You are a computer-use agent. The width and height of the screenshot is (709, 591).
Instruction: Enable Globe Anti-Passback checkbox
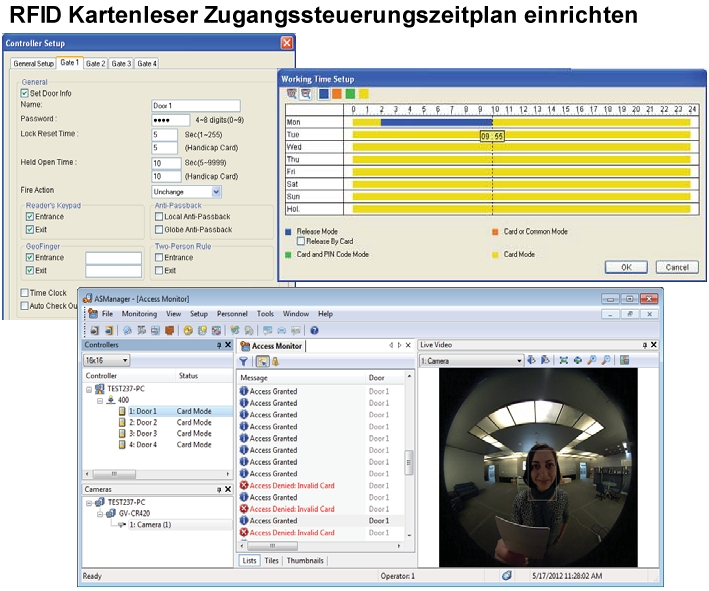point(159,230)
